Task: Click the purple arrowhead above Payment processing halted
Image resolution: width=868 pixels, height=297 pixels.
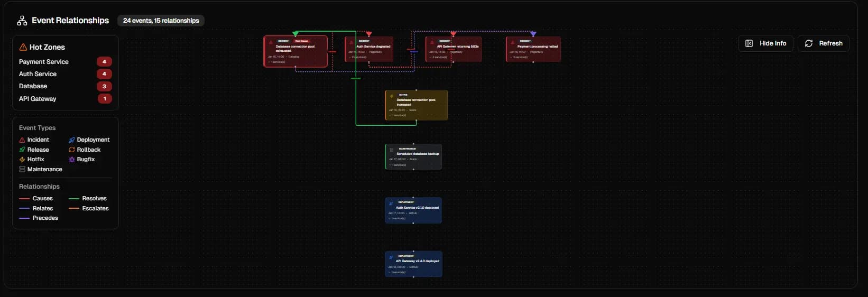Action: pyautogui.click(x=533, y=34)
